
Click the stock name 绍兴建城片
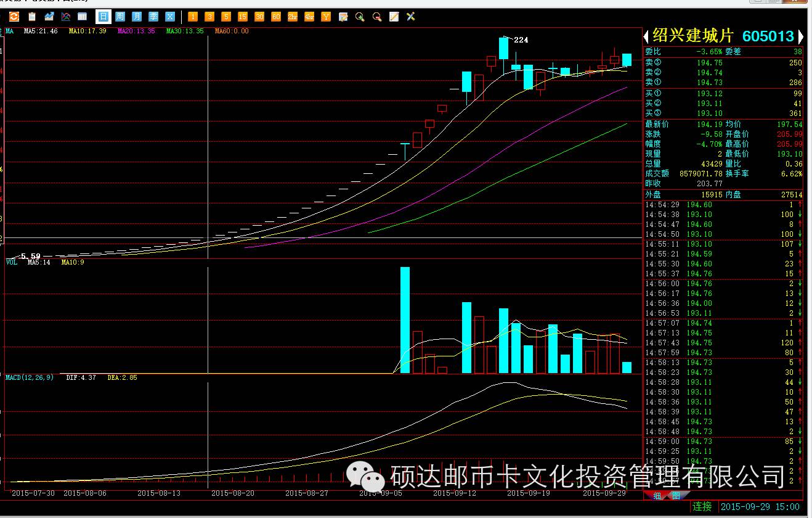point(693,36)
